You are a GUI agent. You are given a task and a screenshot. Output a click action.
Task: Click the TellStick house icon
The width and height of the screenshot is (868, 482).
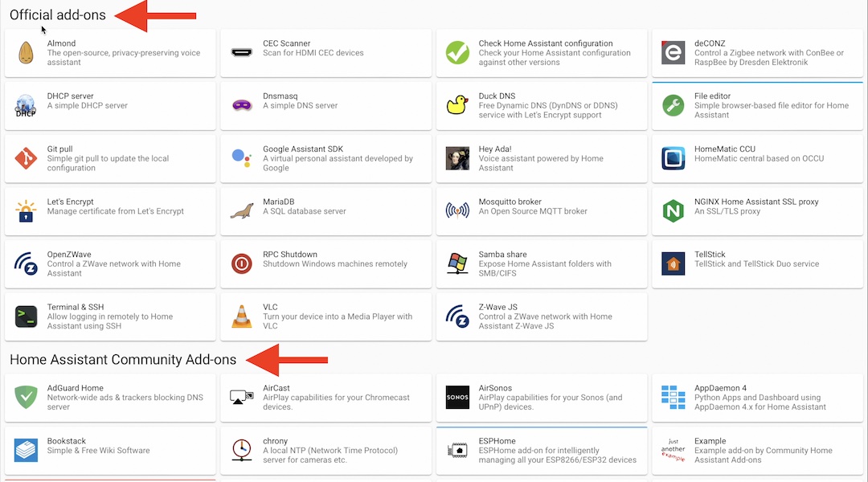(x=674, y=263)
